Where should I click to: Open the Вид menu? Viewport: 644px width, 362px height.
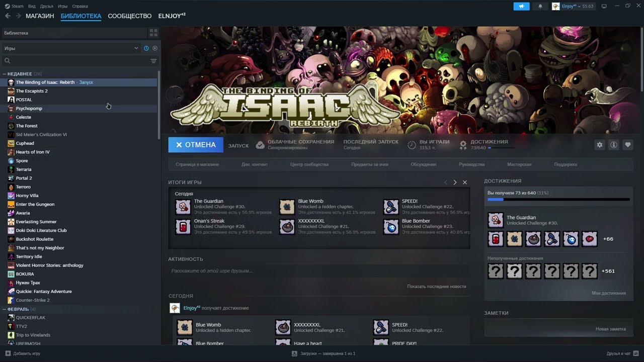32,6
